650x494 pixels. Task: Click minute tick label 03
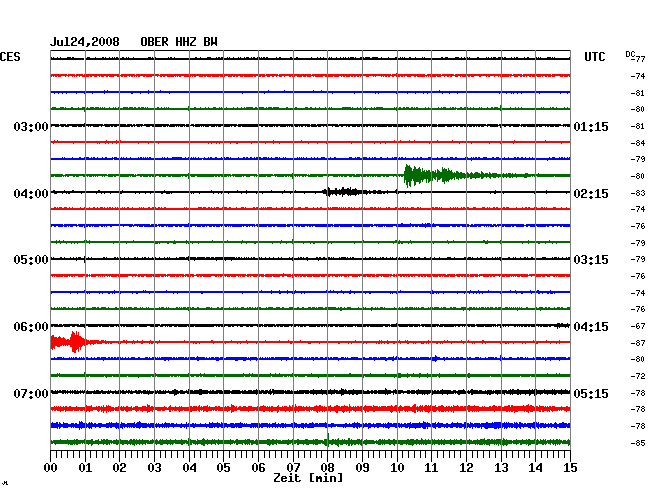tap(154, 467)
